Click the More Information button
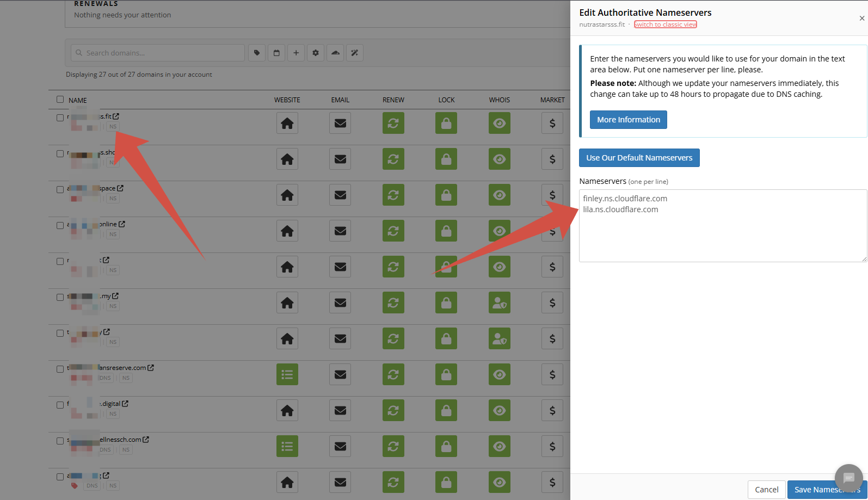 629,120
